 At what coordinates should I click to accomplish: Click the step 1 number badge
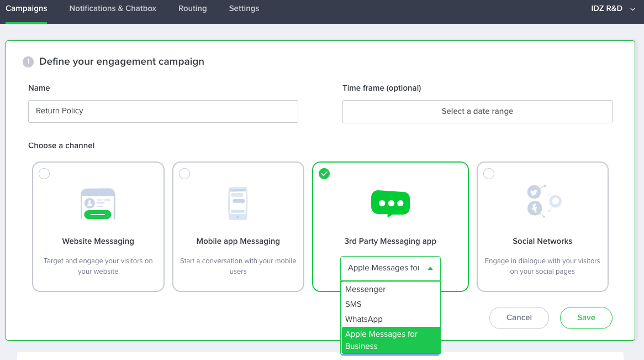pyautogui.click(x=28, y=62)
